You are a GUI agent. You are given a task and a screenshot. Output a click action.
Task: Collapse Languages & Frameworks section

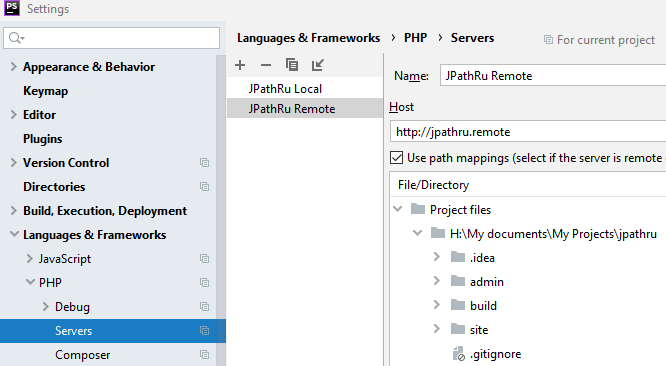14,234
